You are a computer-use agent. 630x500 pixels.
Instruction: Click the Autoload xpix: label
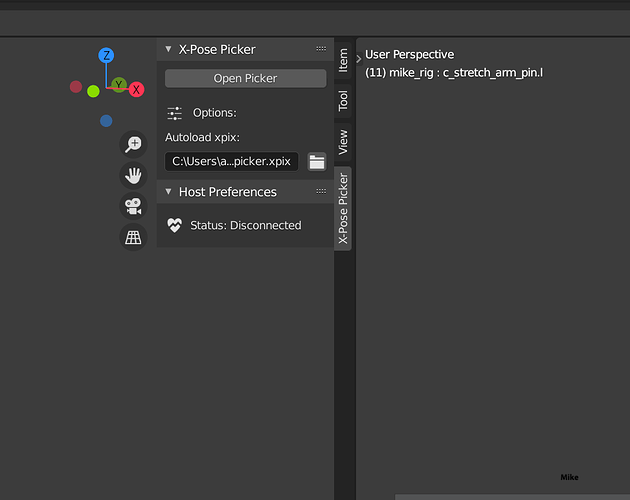202,137
